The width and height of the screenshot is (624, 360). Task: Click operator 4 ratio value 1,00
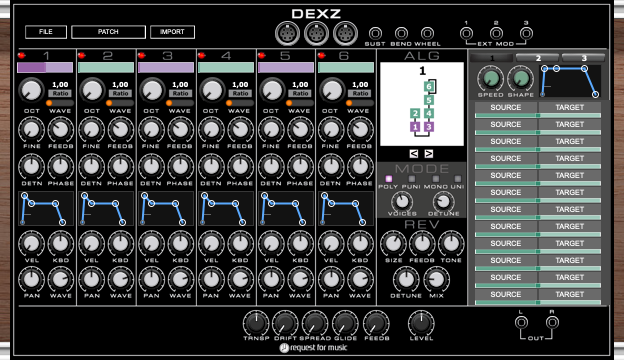click(x=240, y=84)
